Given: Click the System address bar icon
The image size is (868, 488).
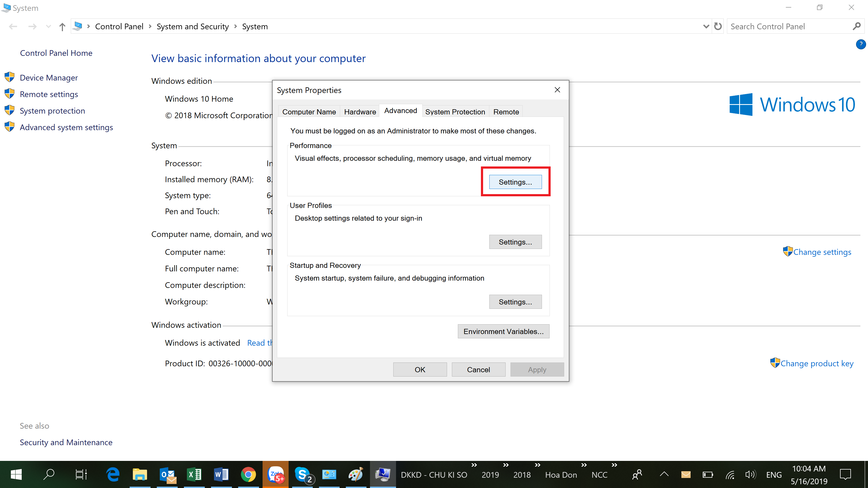Looking at the screenshot, I should click(78, 26).
